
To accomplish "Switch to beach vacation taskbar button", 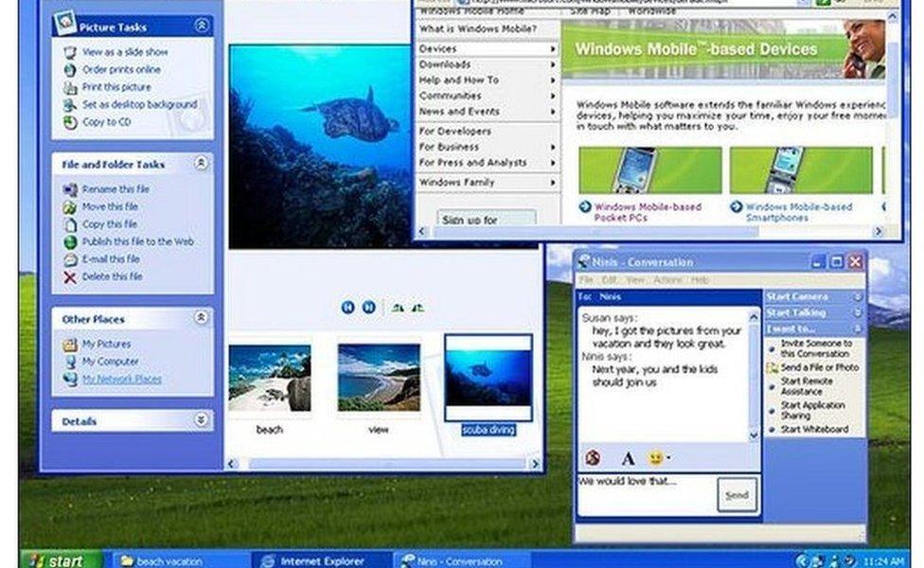I will [x=180, y=560].
